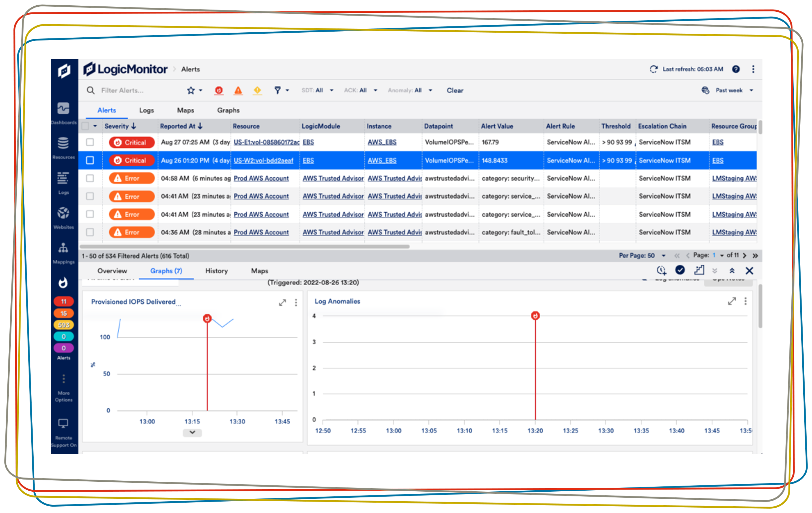
Task: Click the double chevron up icon
Action: click(x=732, y=271)
